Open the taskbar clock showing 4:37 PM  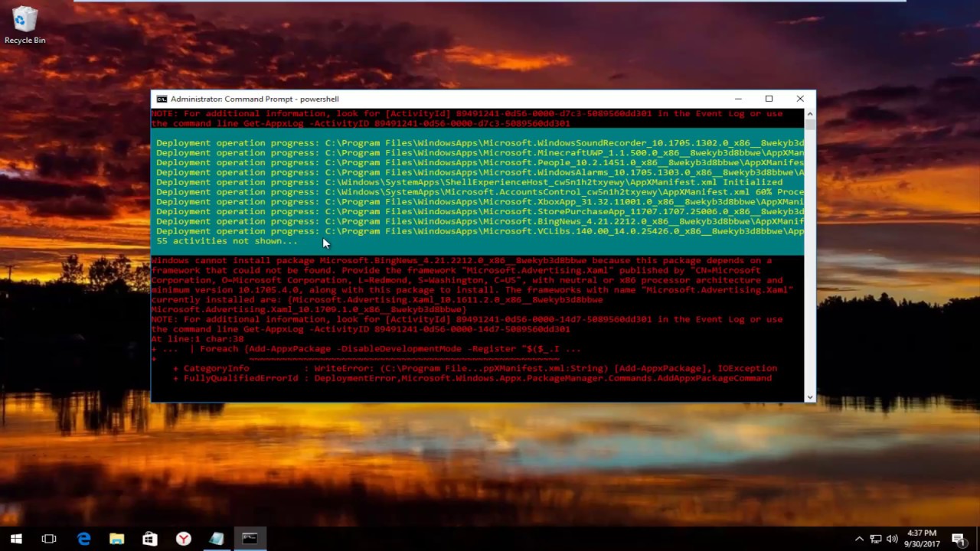[x=922, y=539]
